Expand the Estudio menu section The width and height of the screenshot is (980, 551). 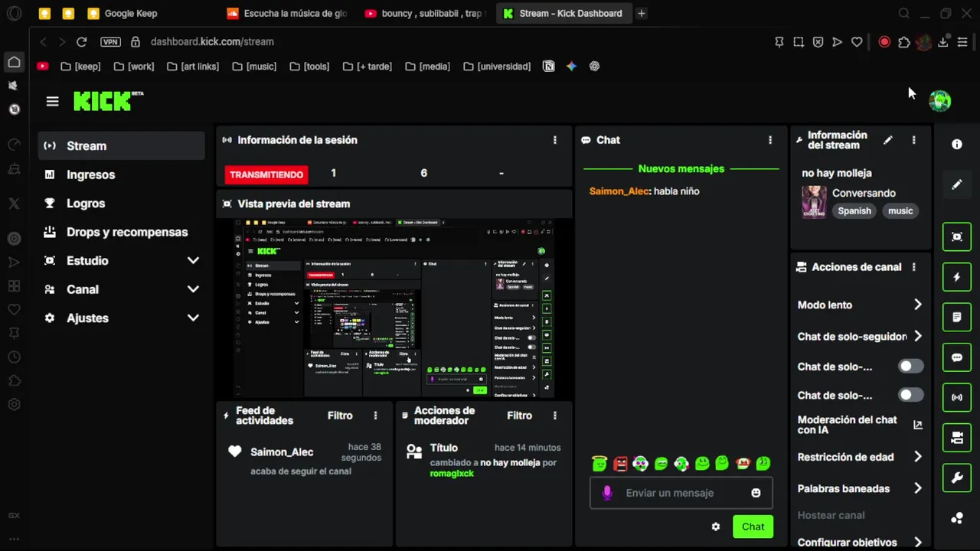tap(122, 260)
